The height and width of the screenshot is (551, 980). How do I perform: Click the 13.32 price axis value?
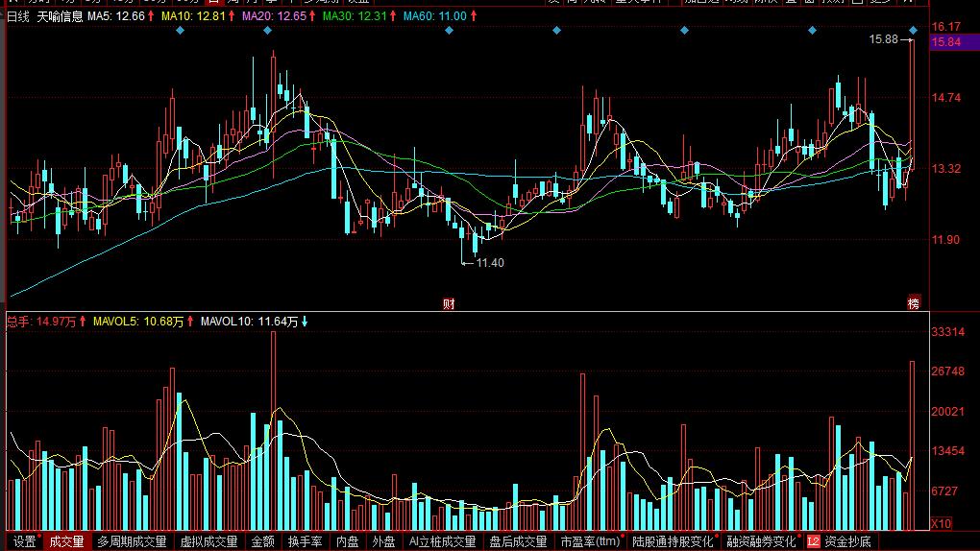pos(945,168)
